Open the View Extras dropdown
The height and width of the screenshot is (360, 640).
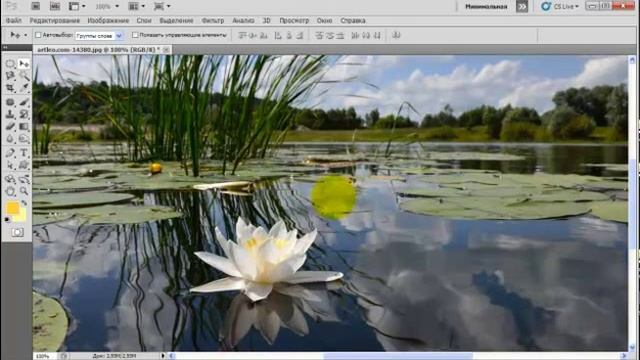[x=77, y=6]
